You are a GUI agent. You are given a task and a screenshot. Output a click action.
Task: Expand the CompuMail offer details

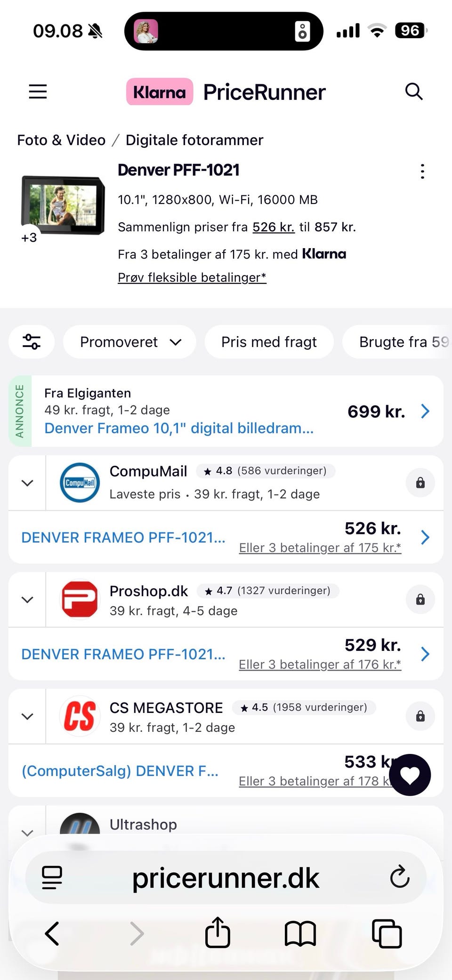(x=27, y=483)
